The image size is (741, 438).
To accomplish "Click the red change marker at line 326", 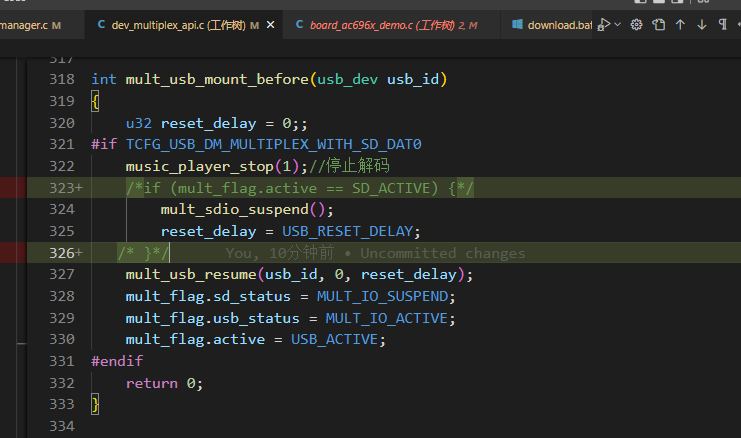I will pos(13,253).
